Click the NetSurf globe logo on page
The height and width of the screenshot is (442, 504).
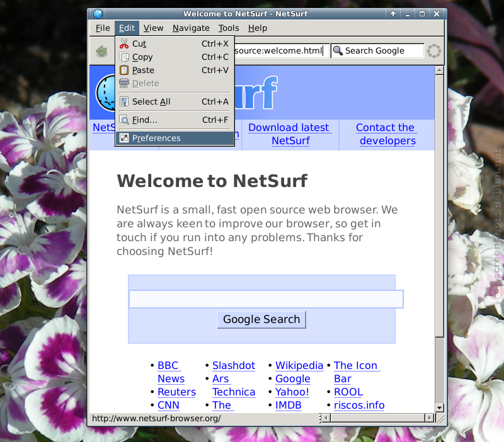(106, 93)
